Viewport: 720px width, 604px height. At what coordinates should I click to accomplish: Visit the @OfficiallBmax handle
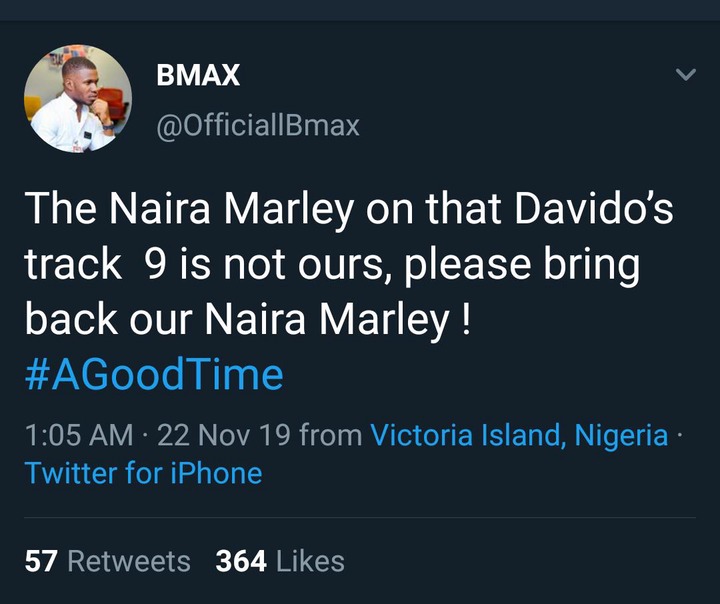[258, 125]
